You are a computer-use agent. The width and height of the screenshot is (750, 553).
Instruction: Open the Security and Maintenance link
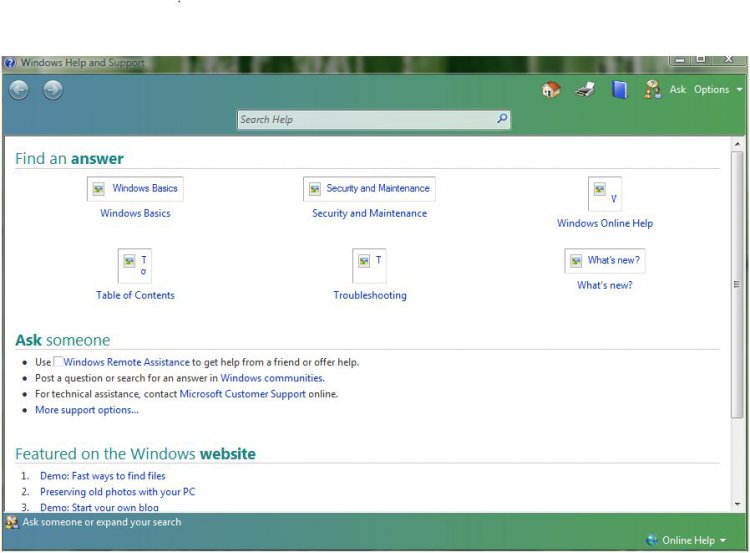coord(369,213)
